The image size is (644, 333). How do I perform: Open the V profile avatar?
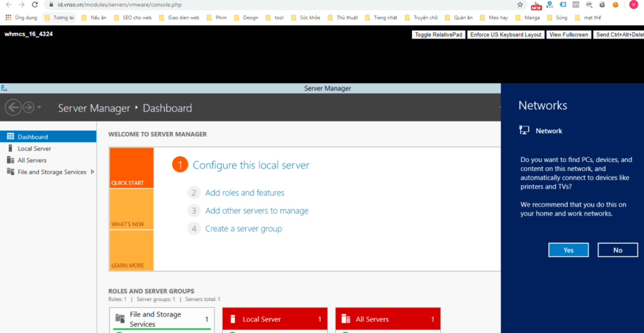pos(633,5)
